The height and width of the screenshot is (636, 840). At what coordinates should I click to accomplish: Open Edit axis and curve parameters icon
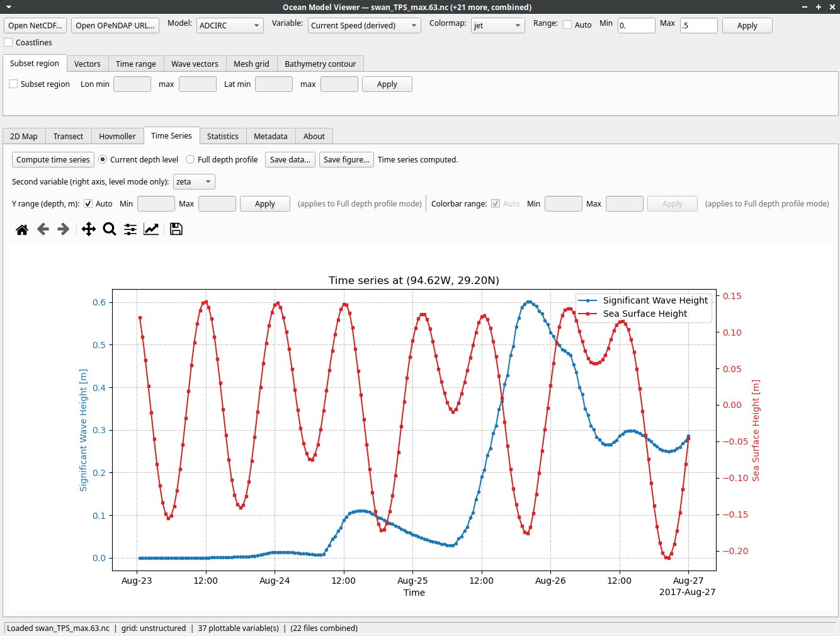pyautogui.click(x=151, y=229)
